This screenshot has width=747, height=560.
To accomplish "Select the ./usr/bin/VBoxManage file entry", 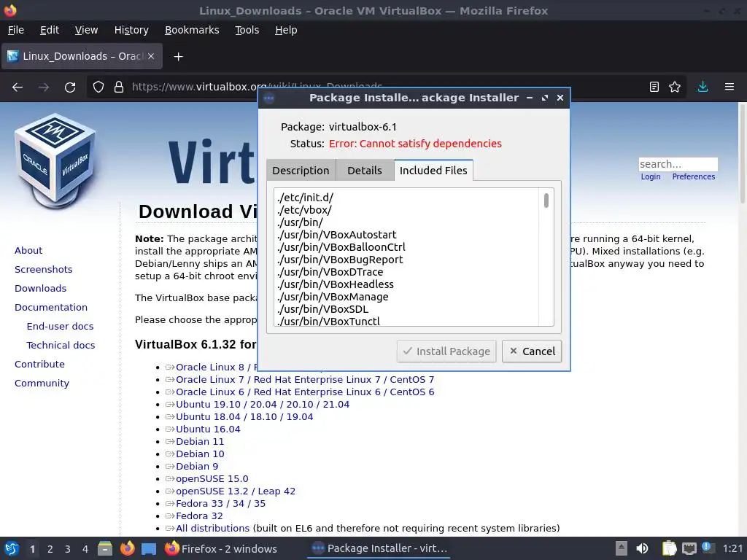I will pyautogui.click(x=333, y=297).
